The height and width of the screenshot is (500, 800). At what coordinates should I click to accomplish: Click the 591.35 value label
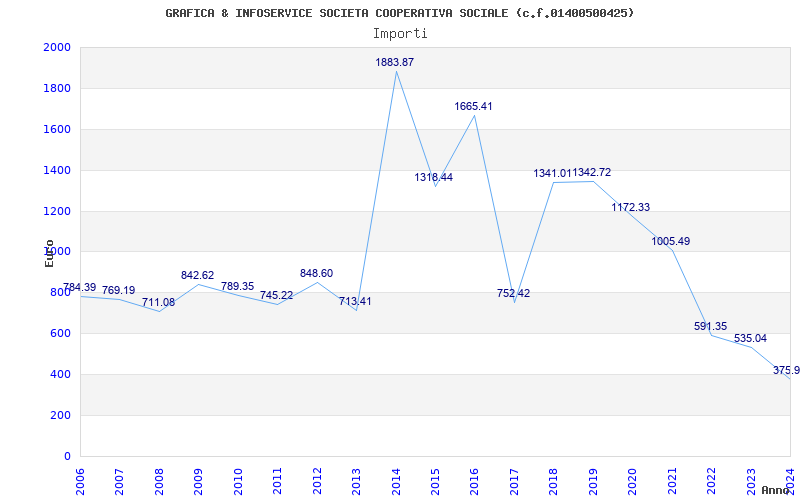tap(711, 327)
